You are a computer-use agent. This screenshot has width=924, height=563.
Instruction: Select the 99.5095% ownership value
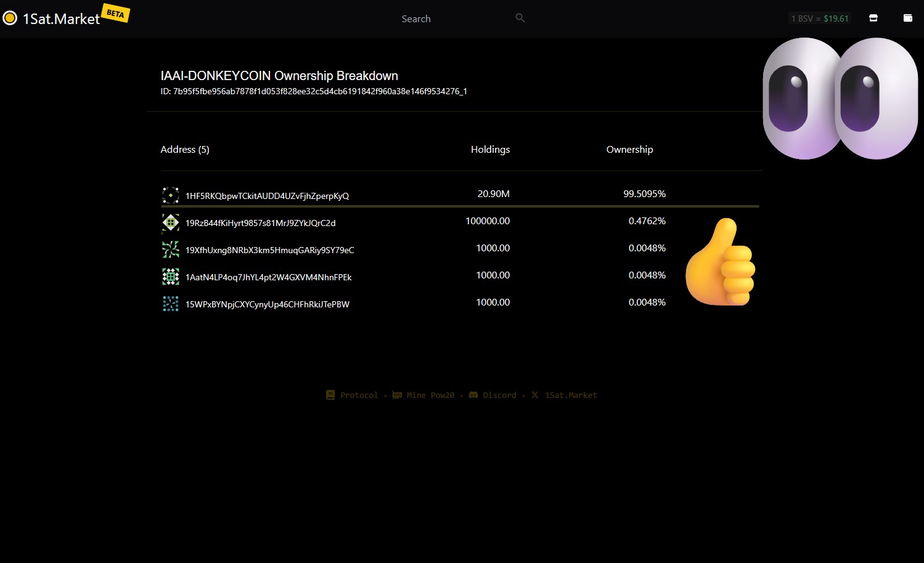(645, 193)
